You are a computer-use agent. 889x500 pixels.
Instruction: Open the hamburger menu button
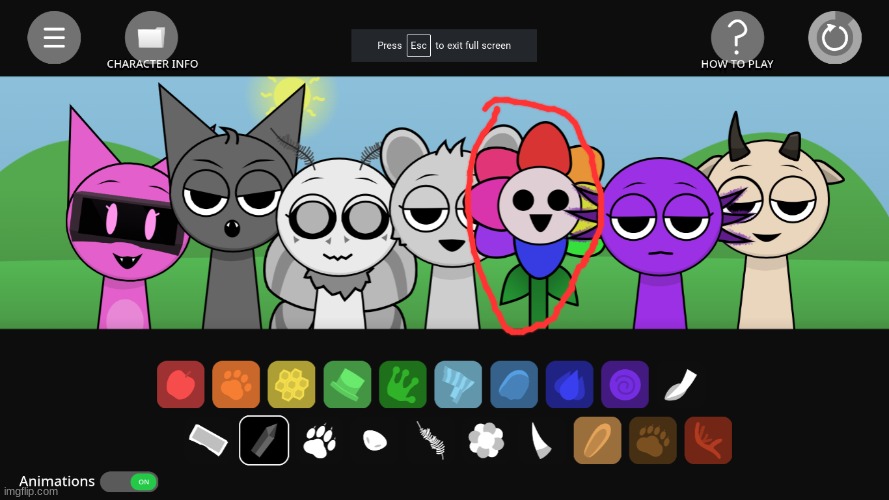(x=54, y=37)
